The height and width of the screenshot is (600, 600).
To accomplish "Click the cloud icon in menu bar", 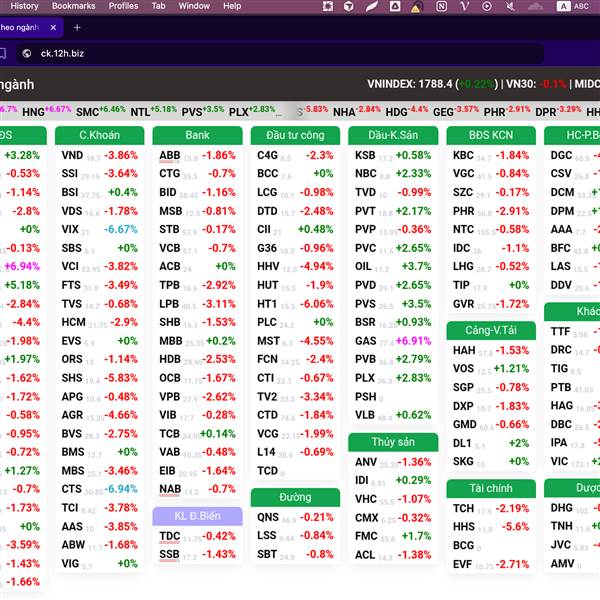I will tap(535, 6).
